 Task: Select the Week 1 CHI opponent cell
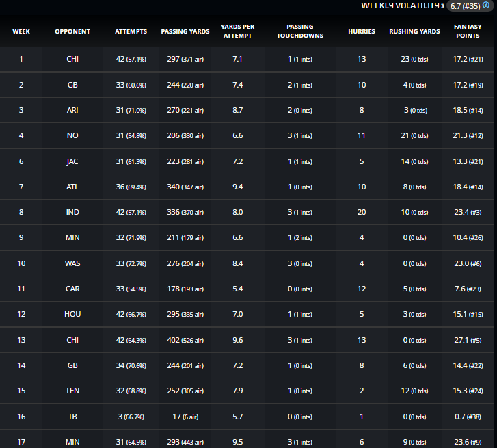click(x=72, y=59)
